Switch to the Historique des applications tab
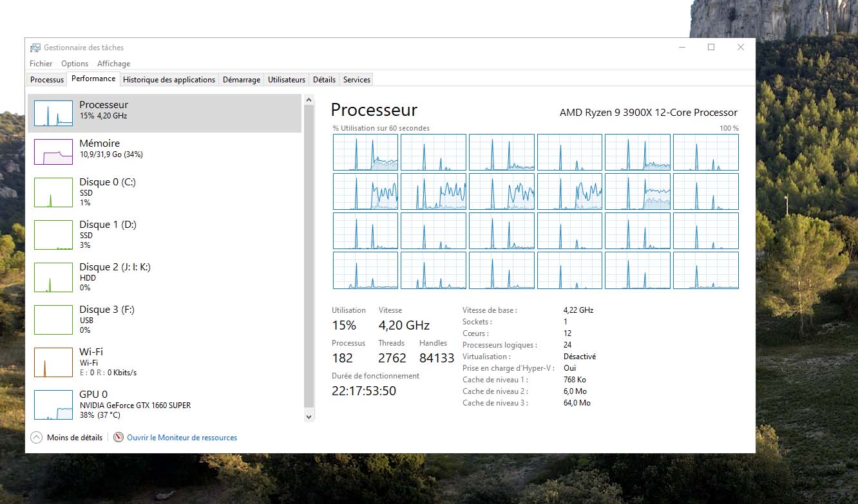The image size is (858, 504). tap(169, 80)
